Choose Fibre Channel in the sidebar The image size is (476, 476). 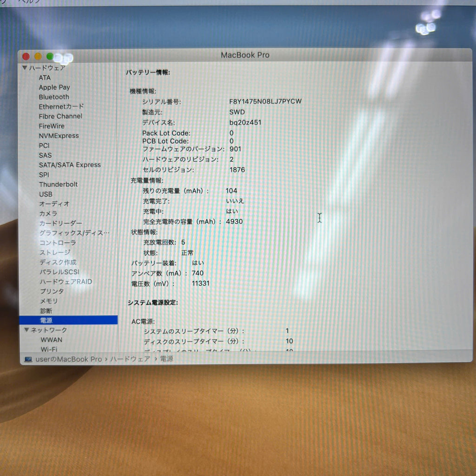click(60, 116)
